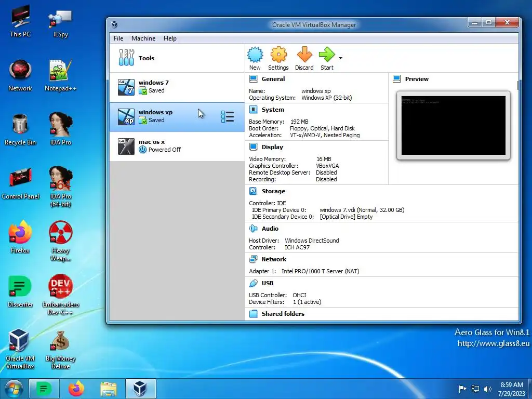Click 'windows 7.vdi (Normal, 32.00 GB)' text

point(362,210)
